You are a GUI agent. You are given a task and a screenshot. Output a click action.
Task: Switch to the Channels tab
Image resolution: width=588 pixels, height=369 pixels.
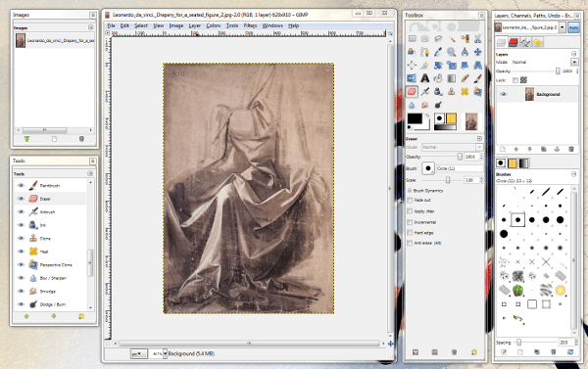pos(513,42)
